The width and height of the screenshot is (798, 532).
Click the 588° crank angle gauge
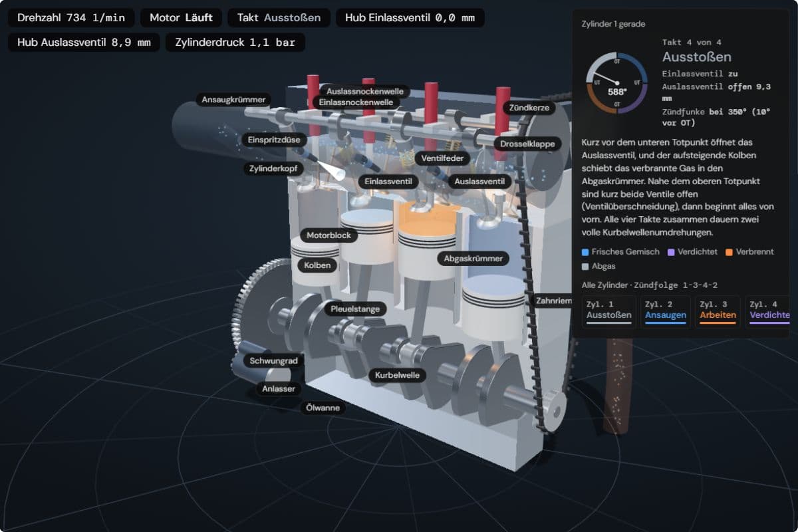click(617, 83)
